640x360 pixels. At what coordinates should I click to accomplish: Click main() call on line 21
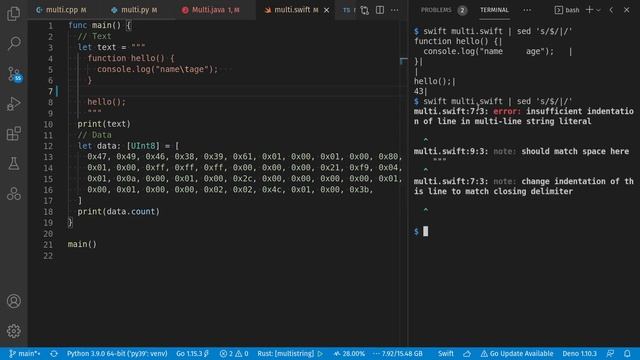coord(82,244)
